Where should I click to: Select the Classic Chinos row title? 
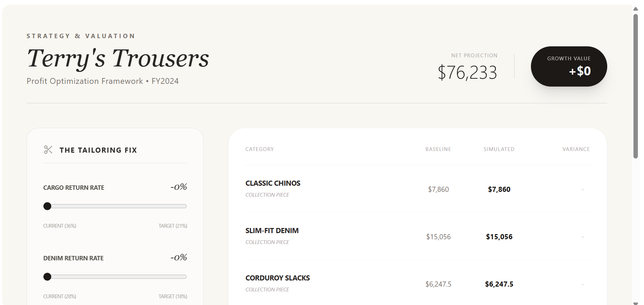point(273,183)
